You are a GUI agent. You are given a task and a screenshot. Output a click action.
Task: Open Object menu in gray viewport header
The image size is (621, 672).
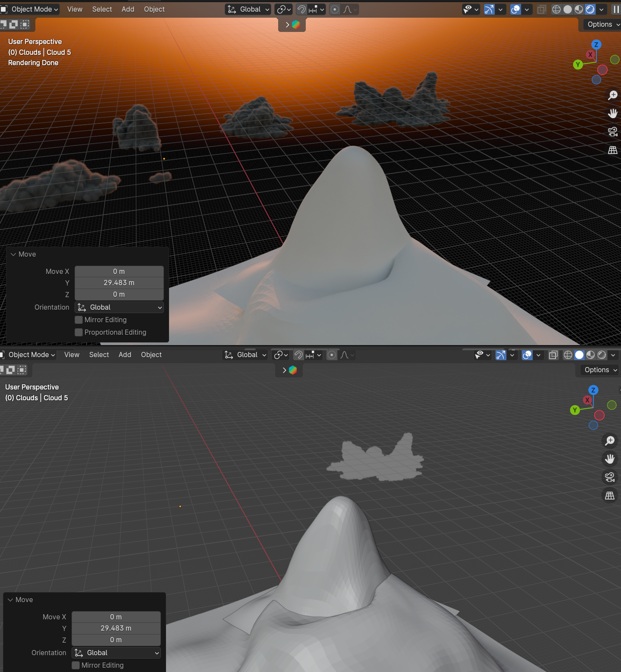click(151, 355)
